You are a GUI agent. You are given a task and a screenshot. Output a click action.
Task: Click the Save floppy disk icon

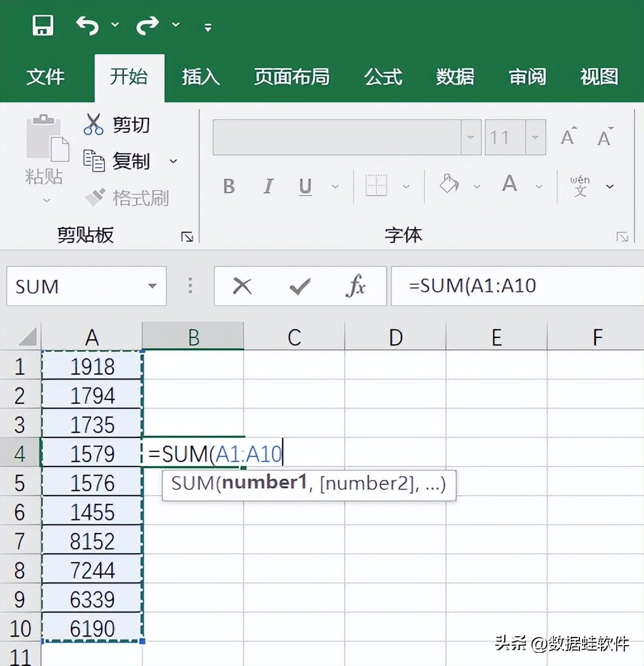point(42,25)
